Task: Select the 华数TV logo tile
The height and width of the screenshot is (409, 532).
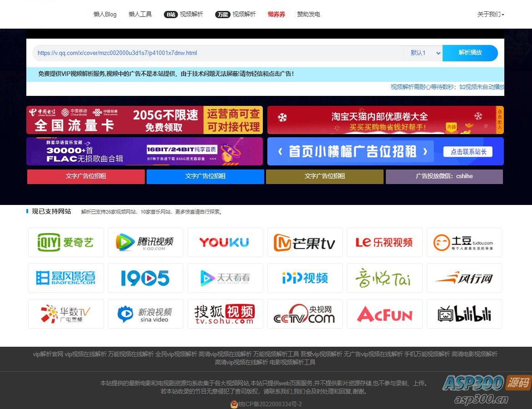Action: tap(66, 314)
